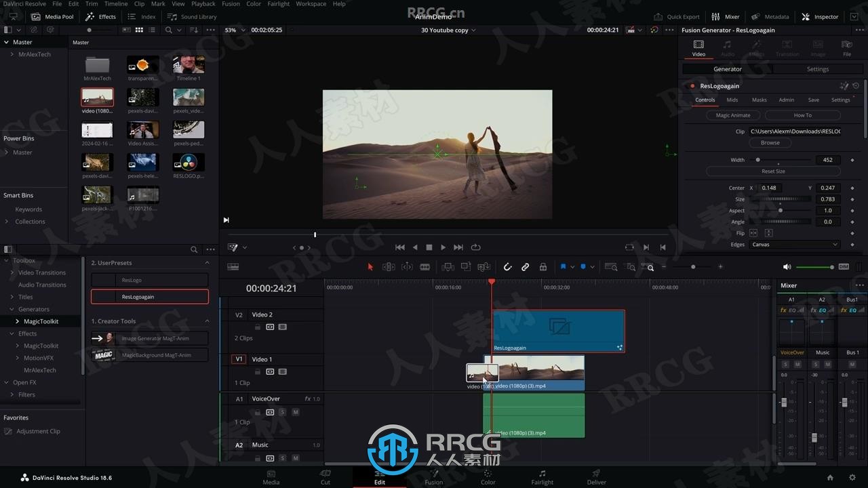
Task: Toggle Position Lock padlock icon
Action: pos(543,267)
